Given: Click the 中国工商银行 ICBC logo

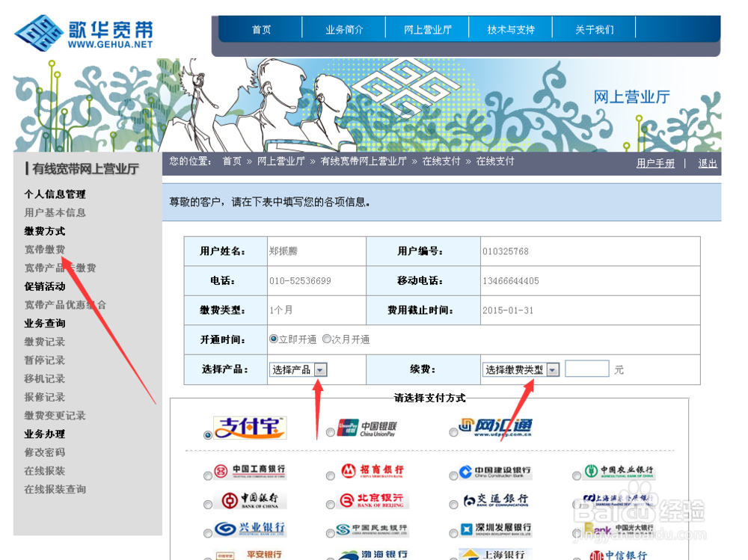Looking at the screenshot, I should tap(250, 471).
